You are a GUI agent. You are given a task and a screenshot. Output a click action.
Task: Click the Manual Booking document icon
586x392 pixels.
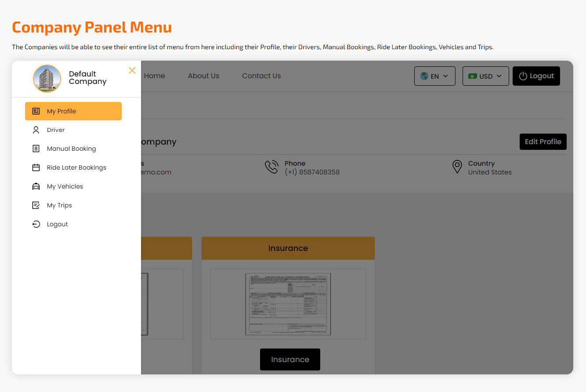(36, 149)
